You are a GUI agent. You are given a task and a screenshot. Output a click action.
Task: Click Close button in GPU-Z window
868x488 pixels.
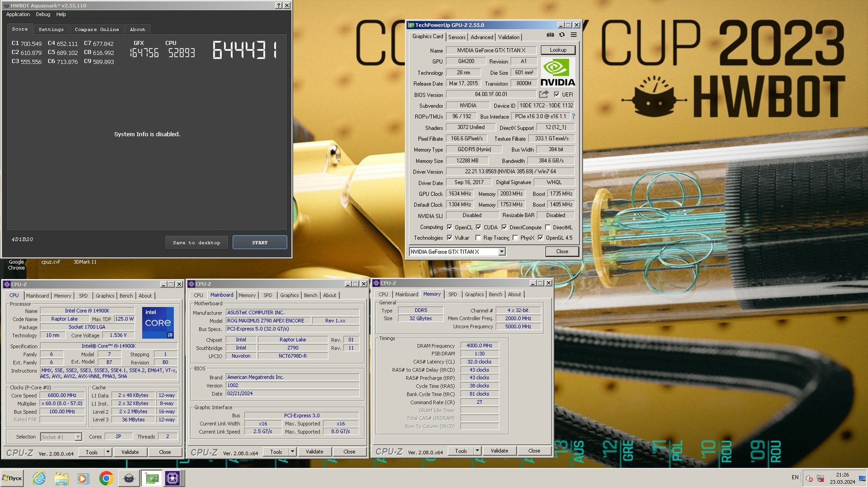562,251
